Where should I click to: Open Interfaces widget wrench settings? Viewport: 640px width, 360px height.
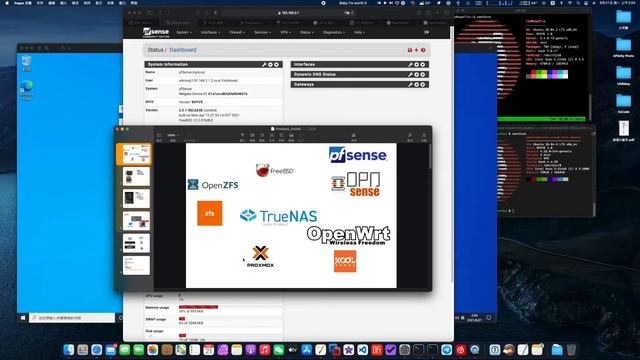tap(410, 64)
